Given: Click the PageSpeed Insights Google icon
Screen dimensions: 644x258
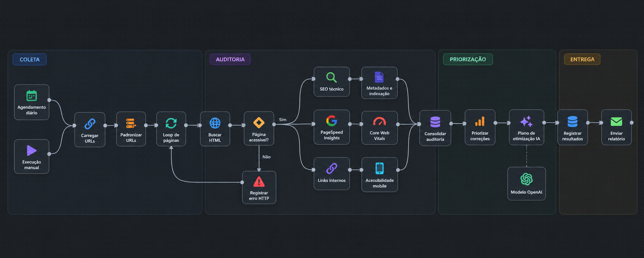Looking at the screenshot, I should click(x=332, y=121).
